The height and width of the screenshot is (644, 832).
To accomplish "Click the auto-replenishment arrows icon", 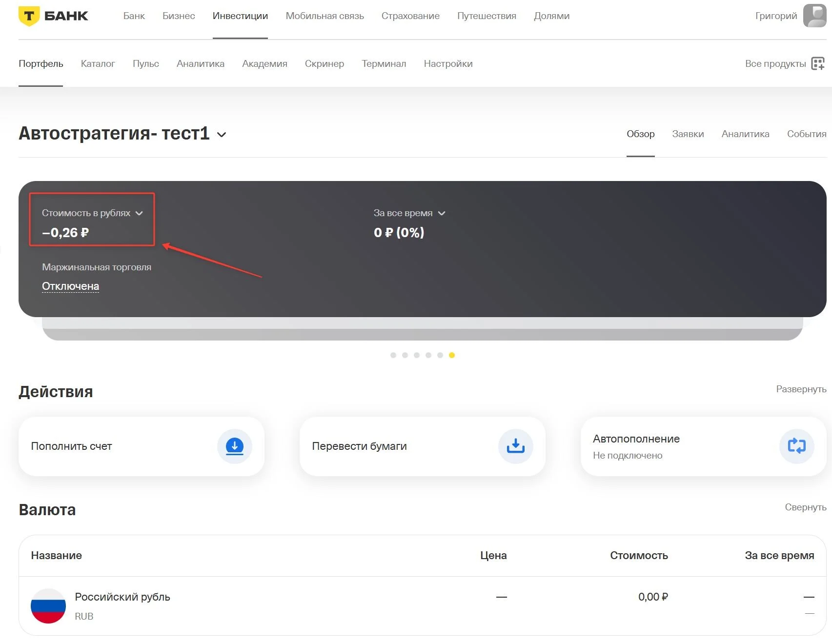I will [x=797, y=446].
